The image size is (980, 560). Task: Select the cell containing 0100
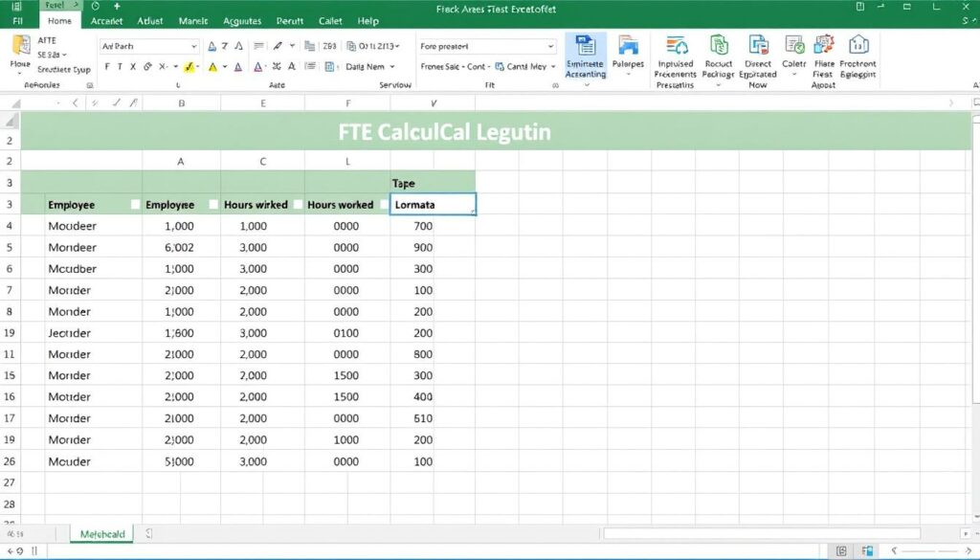(347, 333)
